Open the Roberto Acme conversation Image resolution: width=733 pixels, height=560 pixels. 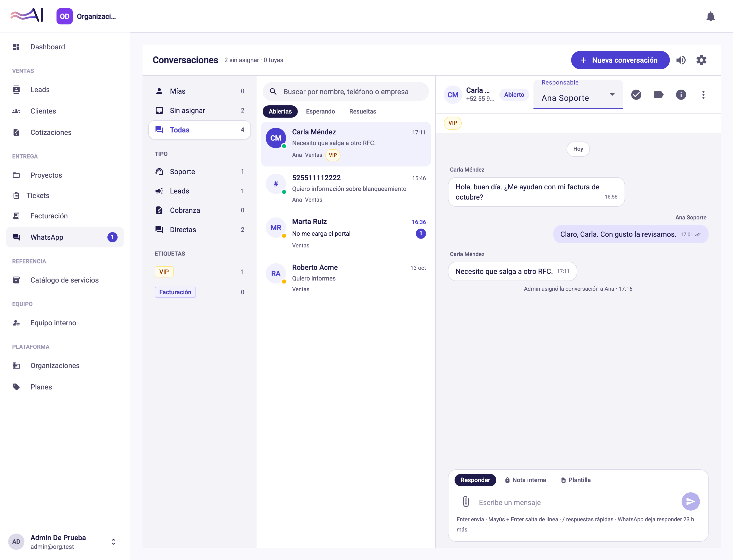346,278
